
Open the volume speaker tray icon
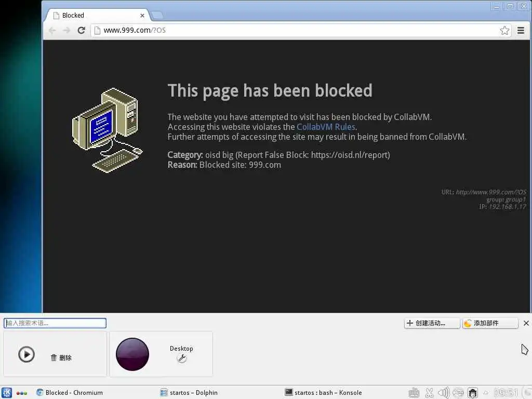[444, 393]
